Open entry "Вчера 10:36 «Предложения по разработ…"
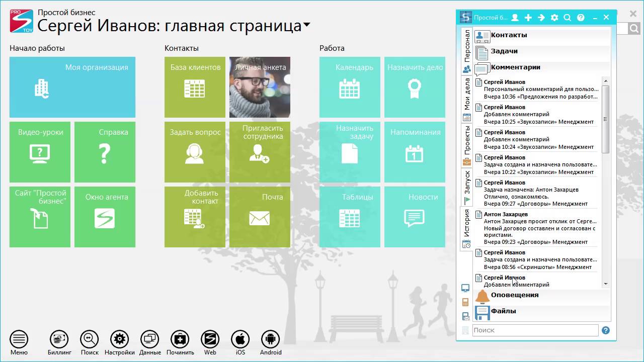 point(536,89)
